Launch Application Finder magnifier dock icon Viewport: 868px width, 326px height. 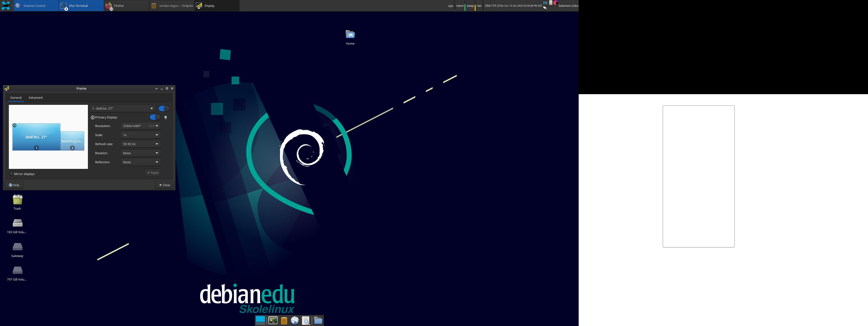[306, 321]
